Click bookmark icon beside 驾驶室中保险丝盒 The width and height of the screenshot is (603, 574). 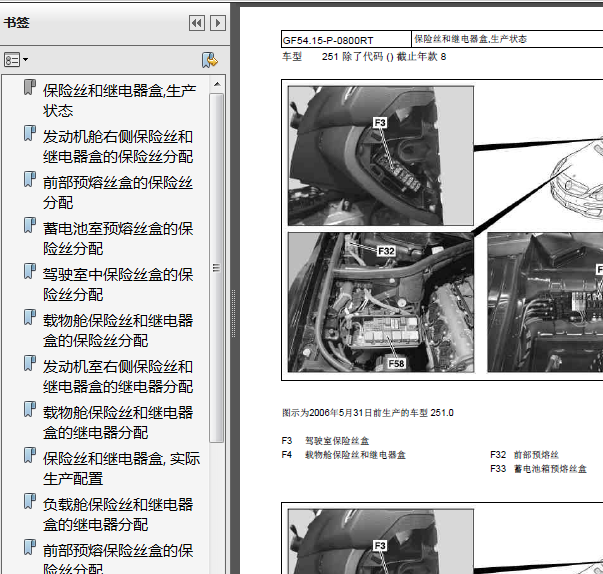pos(30,271)
